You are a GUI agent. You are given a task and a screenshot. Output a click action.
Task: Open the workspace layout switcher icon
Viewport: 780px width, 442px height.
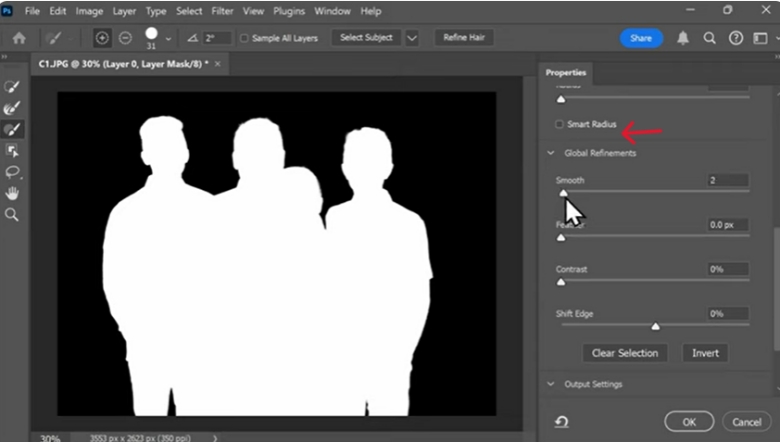(760, 38)
